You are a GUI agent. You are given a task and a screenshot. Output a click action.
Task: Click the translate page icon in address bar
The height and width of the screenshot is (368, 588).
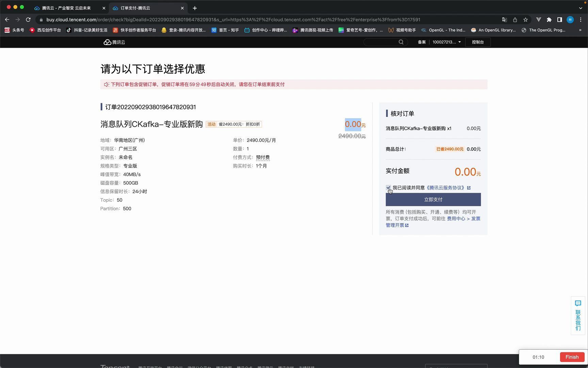pos(505,20)
